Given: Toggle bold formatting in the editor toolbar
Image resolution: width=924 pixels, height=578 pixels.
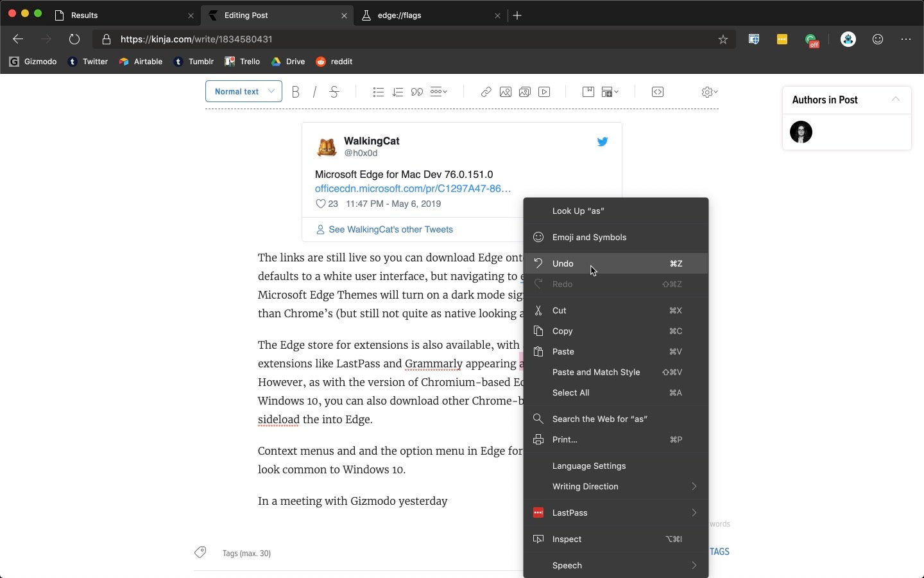Looking at the screenshot, I should [x=296, y=92].
